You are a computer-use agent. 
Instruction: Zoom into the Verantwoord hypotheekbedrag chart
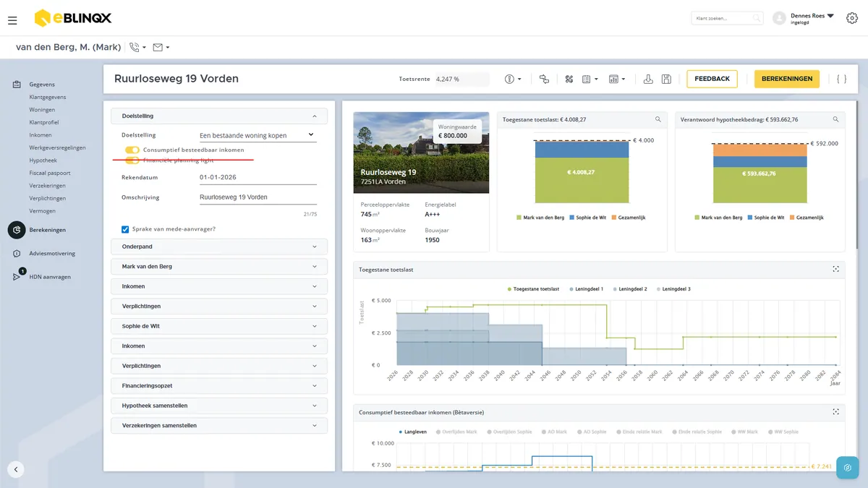click(x=835, y=119)
